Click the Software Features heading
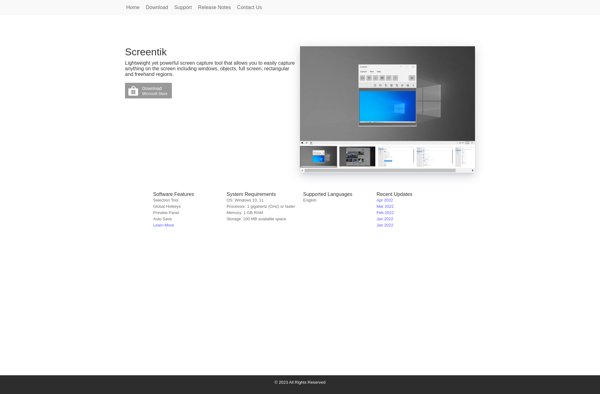Screen dimensions: 600x394 173,194
